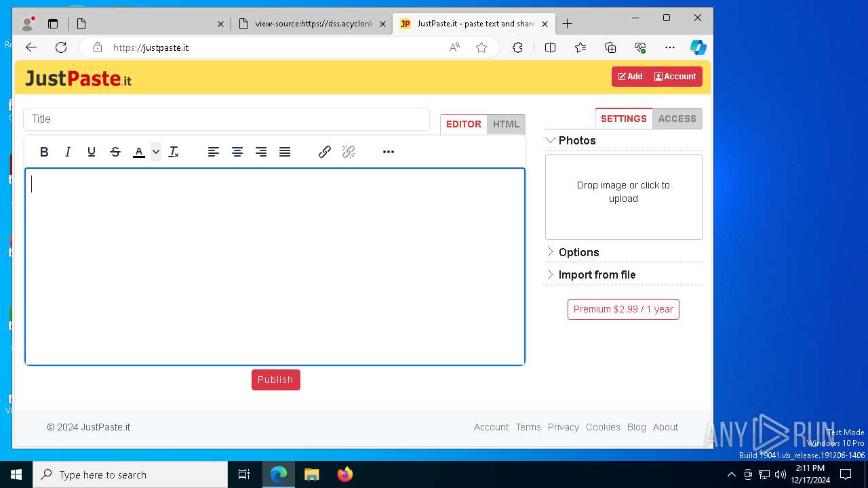Click the Add button in header
The height and width of the screenshot is (488, 868).
pyautogui.click(x=631, y=77)
